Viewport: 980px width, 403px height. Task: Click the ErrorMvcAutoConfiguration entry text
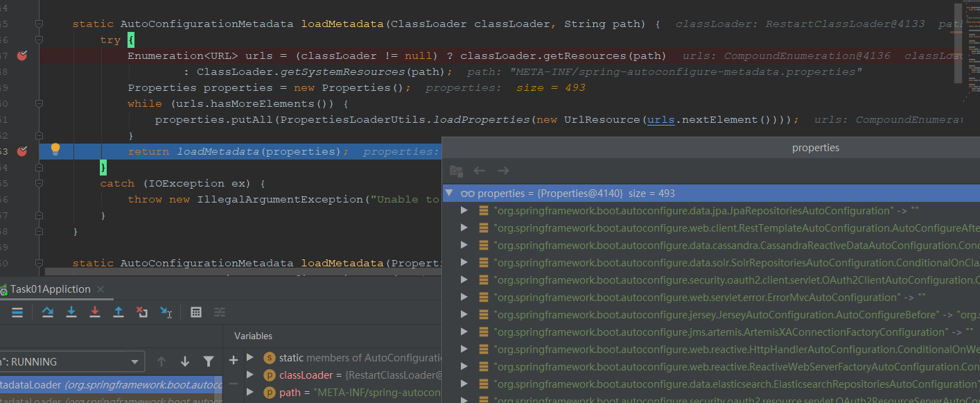(710, 297)
